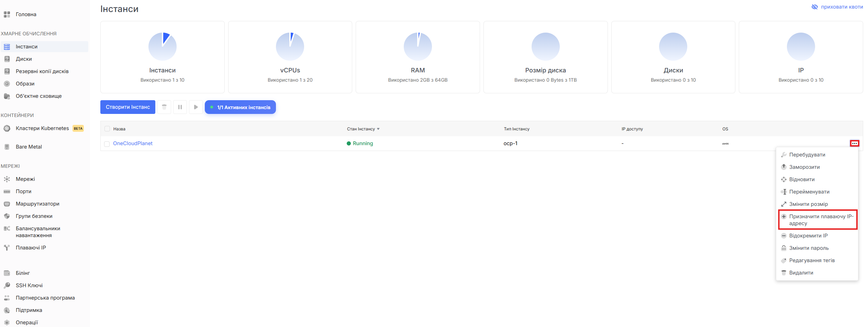Screen dimensions: 868x327
Task: Click the Security Groups shield icon
Action: point(7,216)
